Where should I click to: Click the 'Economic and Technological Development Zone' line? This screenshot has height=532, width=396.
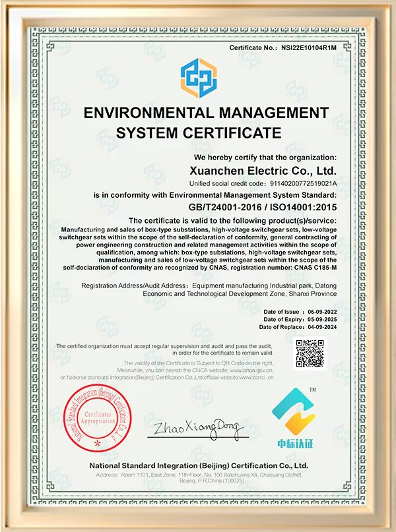click(x=240, y=294)
